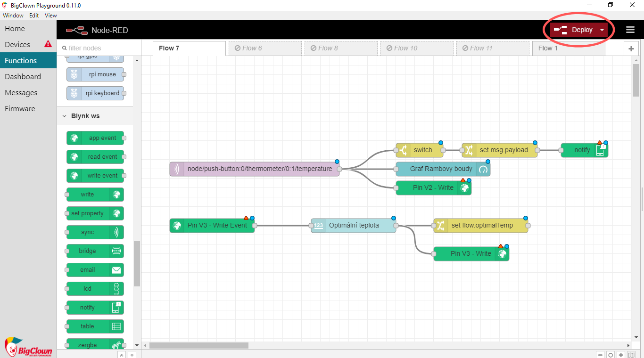Viewport: 644px width, 358px height.
Task: Select the lcd palette node
Action: (95, 289)
